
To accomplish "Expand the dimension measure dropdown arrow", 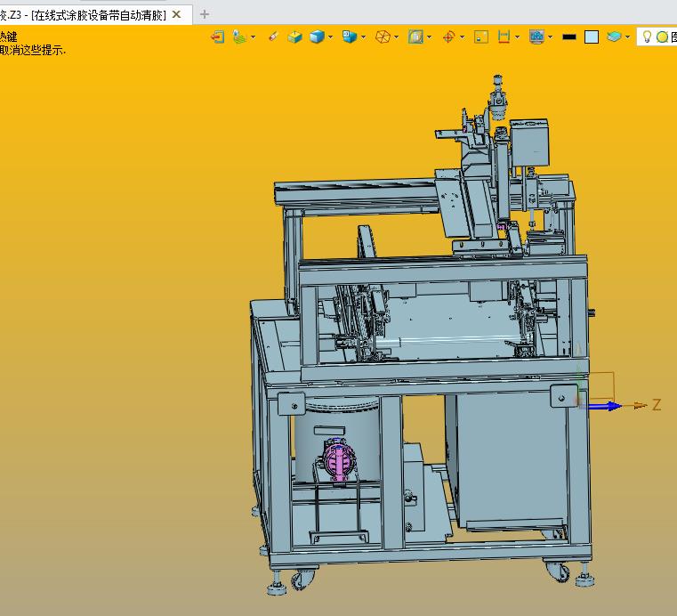I will (x=517, y=37).
